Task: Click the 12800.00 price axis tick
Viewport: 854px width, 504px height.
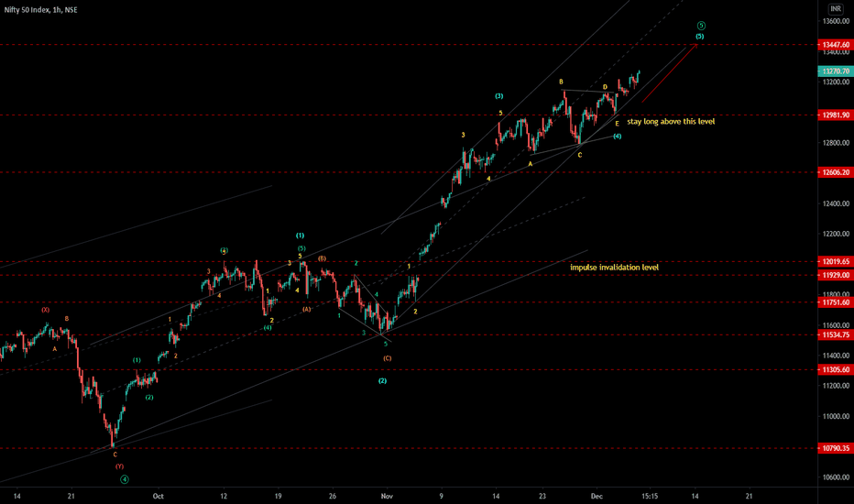Action: point(836,143)
